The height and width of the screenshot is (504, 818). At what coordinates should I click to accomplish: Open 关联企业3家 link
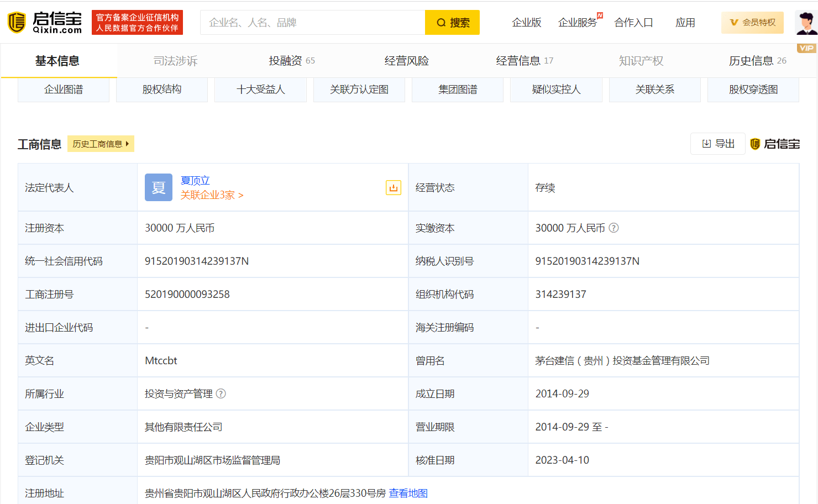click(x=212, y=195)
